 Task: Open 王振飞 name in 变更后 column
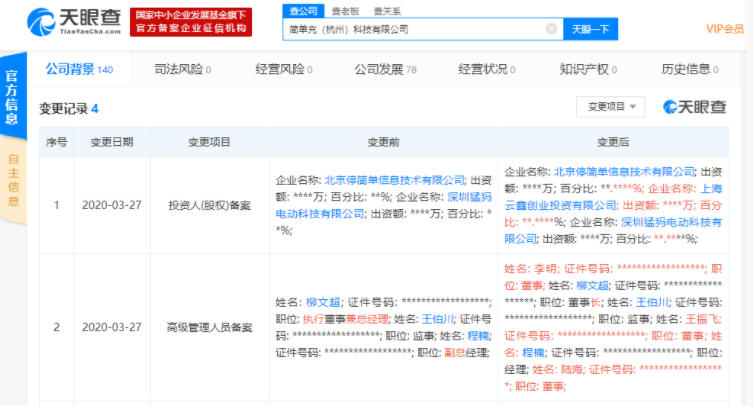pos(702,319)
